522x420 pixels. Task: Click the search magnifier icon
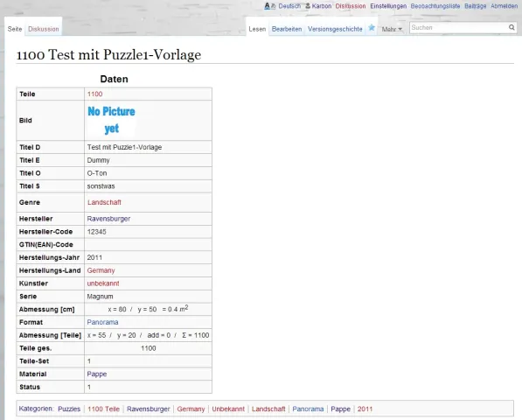tap(512, 27)
